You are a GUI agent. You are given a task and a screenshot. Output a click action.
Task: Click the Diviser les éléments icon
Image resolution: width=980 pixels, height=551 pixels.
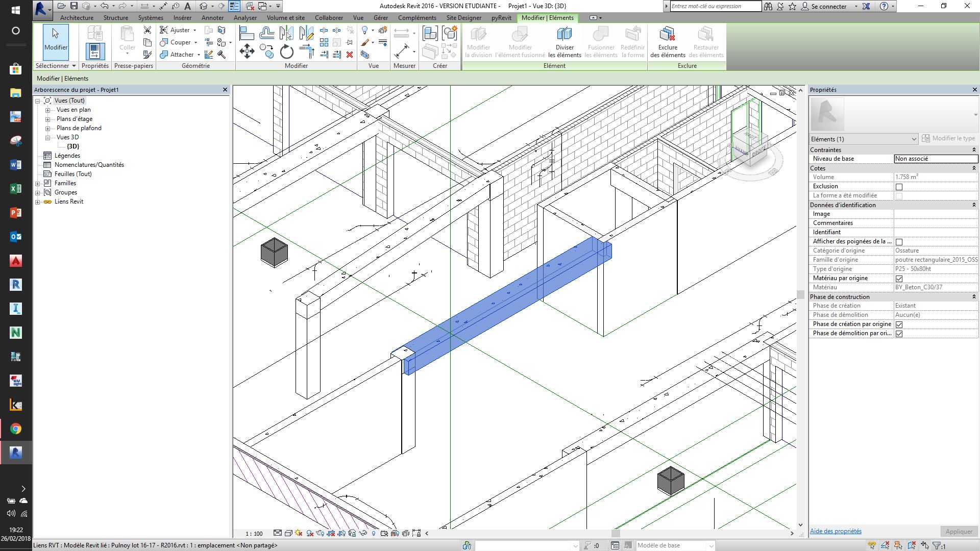[x=565, y=35]
